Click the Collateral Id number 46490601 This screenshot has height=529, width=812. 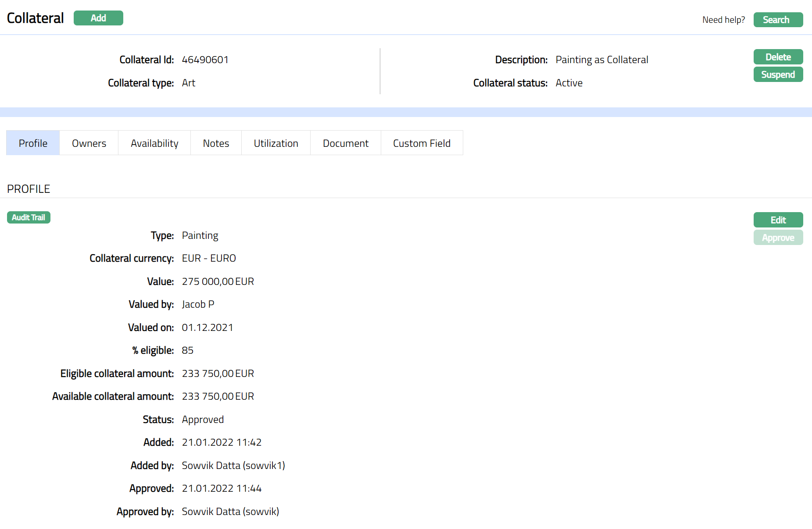(x=205, y=60)
